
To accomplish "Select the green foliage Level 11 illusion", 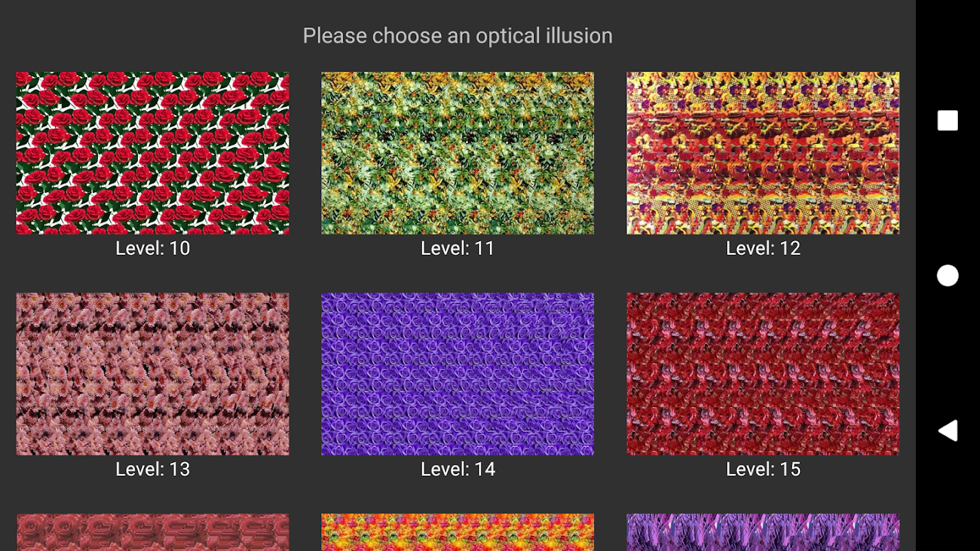I will (x=458, y=153).
